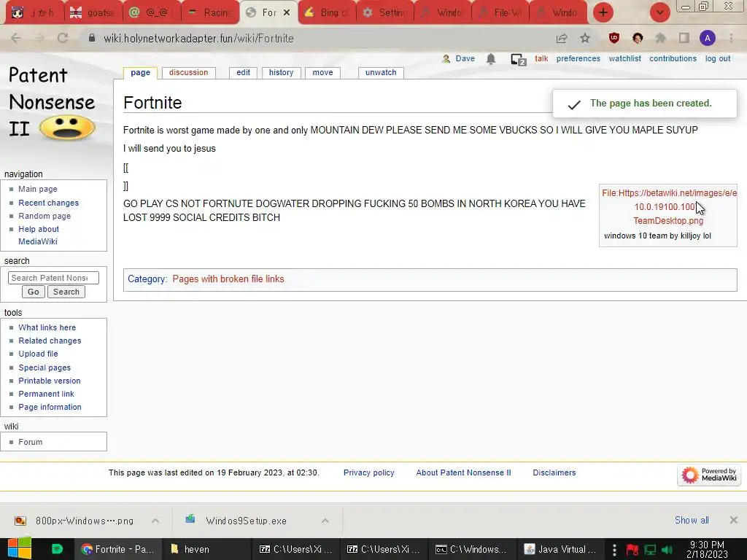747x560 pixels.
Task: Open the extensions puzzle icon
Action: 661,38
